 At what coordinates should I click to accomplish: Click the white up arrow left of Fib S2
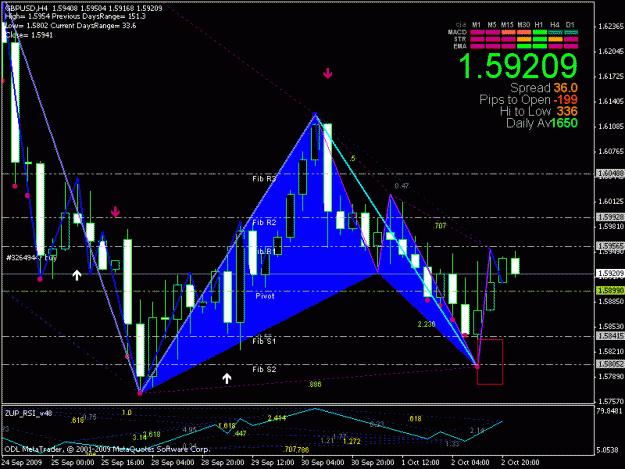[227, 379]
